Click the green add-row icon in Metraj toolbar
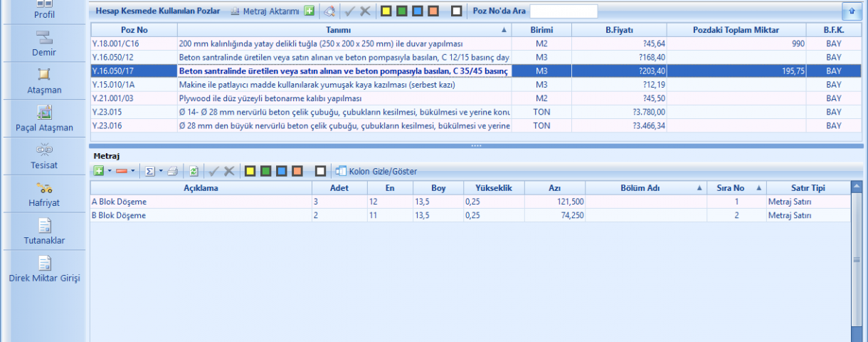Image resolution: width=868 pixels, height=342 pixels. click(98, 171)
